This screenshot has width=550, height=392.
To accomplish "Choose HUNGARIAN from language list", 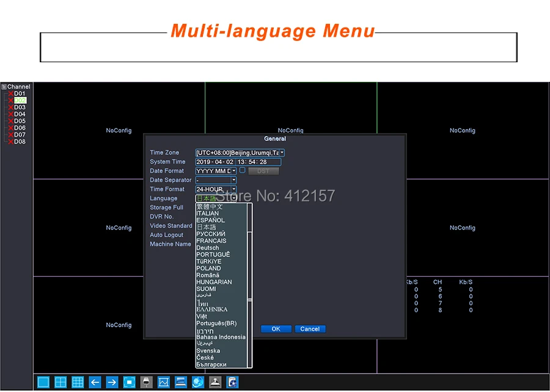I will tap(214, 282).
